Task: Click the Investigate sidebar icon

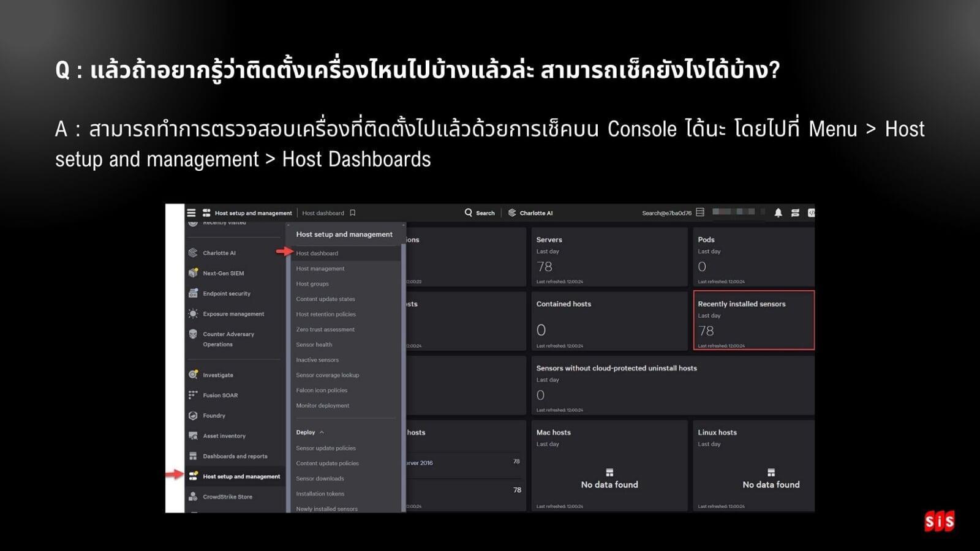Action: click(x=193, y=375)
